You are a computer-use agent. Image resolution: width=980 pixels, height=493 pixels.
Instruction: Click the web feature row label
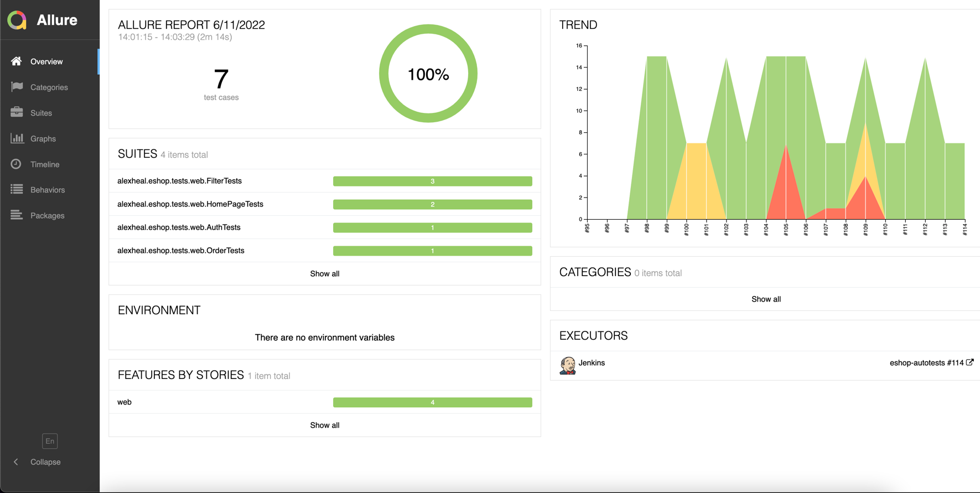(x=125, y=402)
